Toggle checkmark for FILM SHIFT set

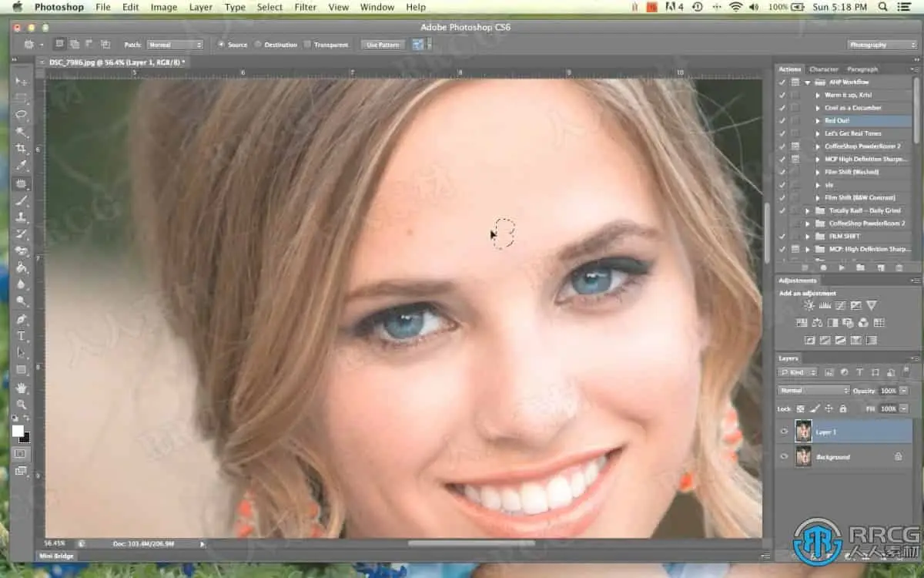point(782,236)
